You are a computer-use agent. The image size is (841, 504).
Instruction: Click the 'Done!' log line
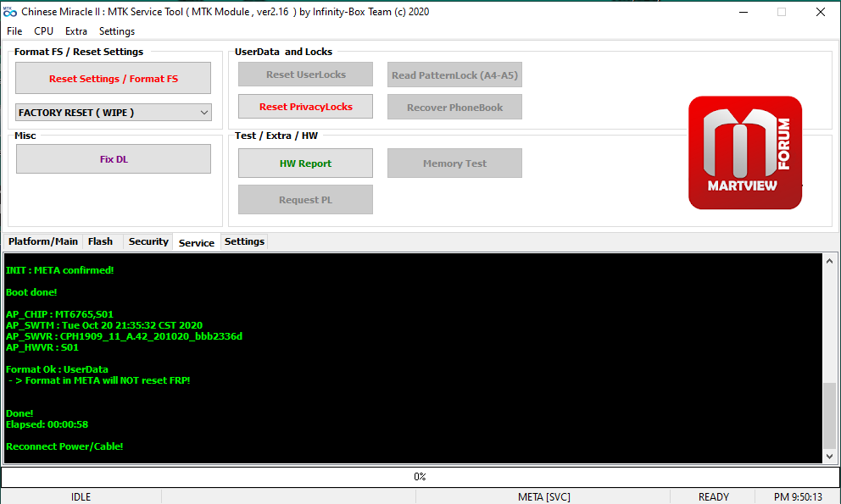[19, 413]
